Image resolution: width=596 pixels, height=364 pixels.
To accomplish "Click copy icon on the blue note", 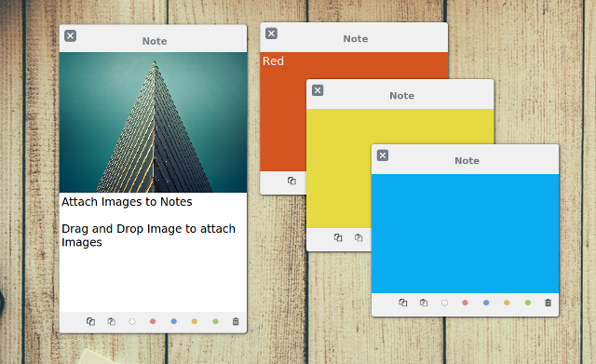I will click(403, 303).
